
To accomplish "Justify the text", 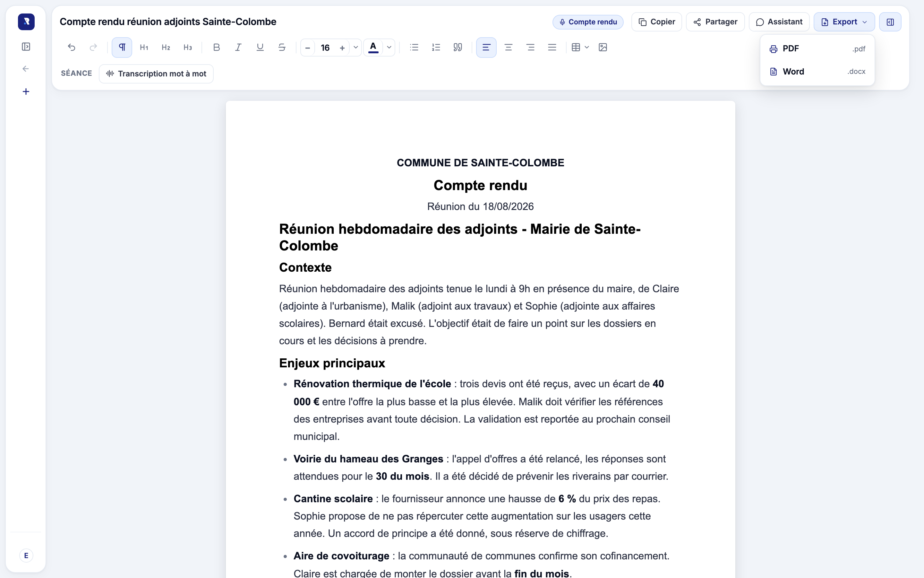I will tap(552, 48).
